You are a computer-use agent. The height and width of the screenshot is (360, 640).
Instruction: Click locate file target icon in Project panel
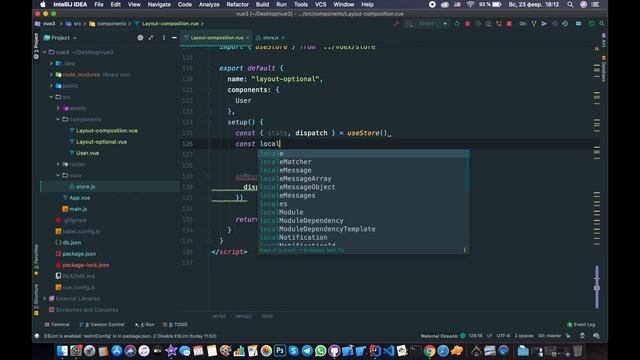coord(140,38)
